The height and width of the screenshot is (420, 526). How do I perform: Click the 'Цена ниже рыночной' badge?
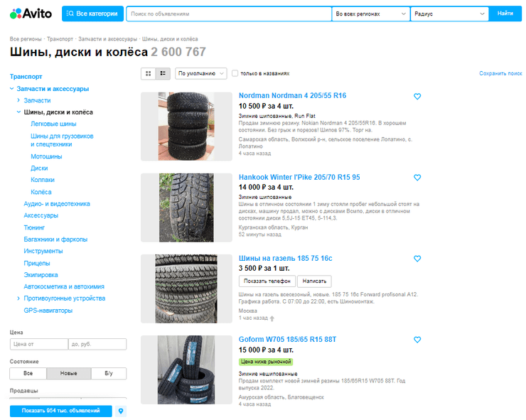[x=266, y=362]
